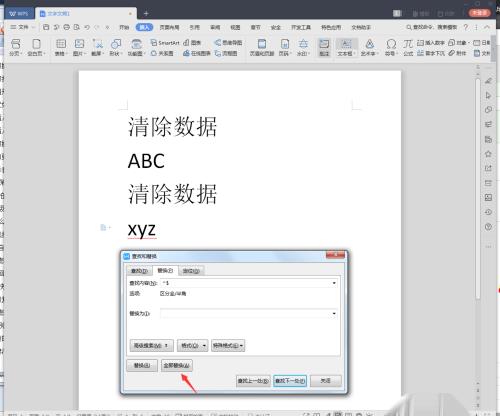Select the WordArt (艺术字) icon
500x416 pixels.
click(x=369, y=47)
